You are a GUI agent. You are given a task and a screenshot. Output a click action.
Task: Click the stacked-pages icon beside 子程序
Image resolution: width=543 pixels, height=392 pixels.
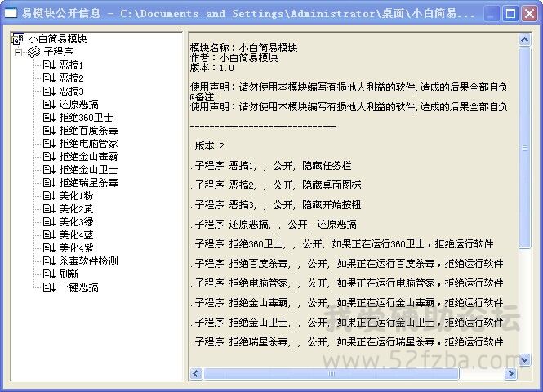pos(34,52)
